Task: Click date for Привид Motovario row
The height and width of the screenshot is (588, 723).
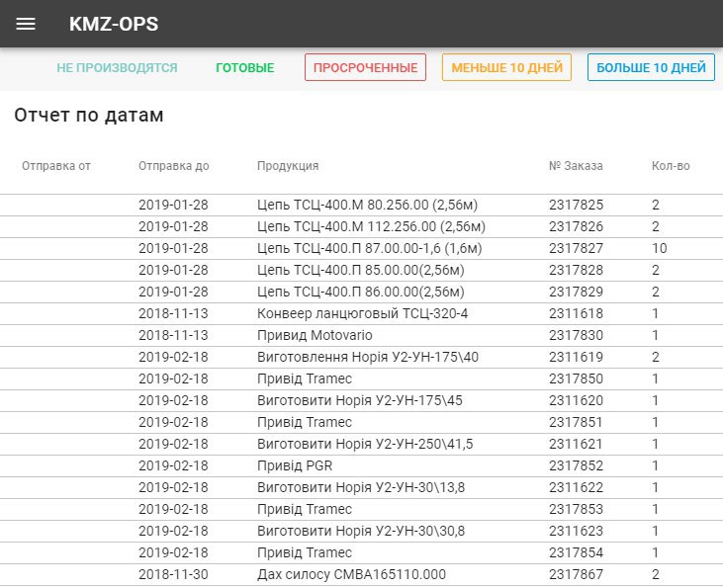Action: 173,335
